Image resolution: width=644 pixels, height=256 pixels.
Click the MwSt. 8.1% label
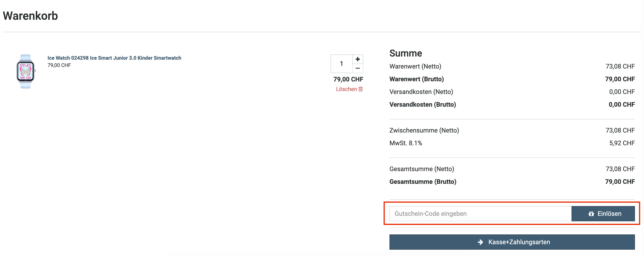pos(406,143)
